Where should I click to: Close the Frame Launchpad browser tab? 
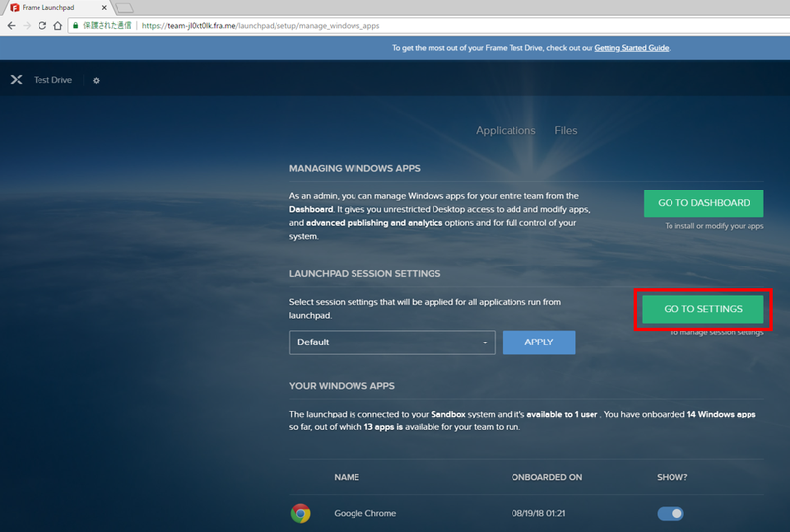pyautogui.click(x=104, y=8)
